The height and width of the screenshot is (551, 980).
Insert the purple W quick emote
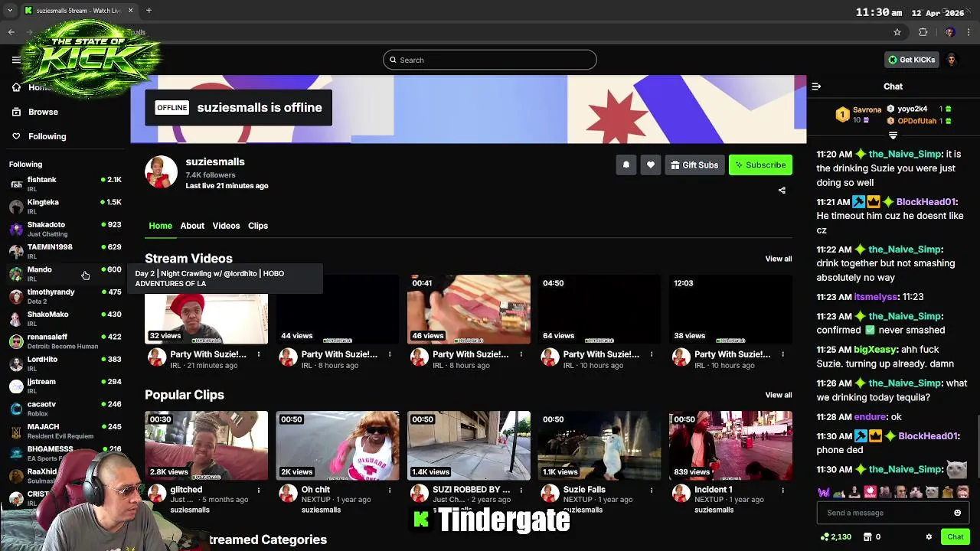(x=824, y=492)
